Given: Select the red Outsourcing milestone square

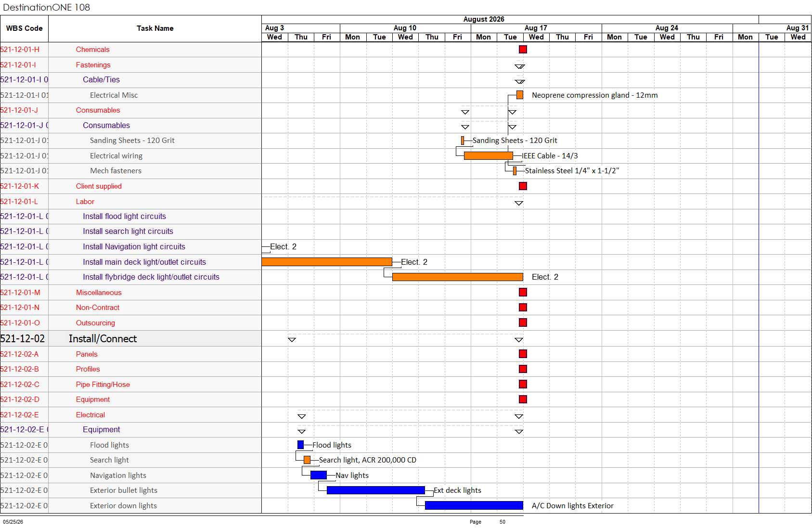Looking at the screenshot, I should point(523,322).
